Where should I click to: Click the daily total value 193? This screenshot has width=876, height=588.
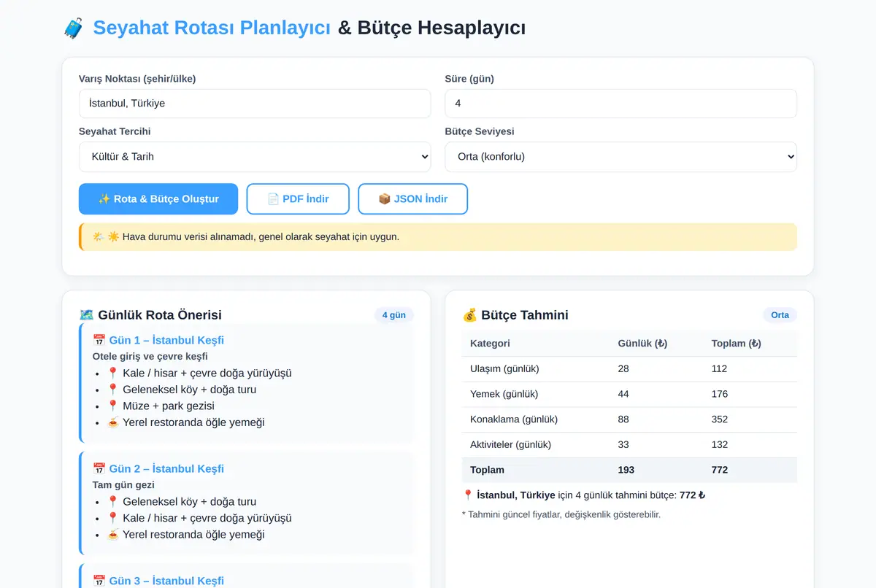click(626, 470)
